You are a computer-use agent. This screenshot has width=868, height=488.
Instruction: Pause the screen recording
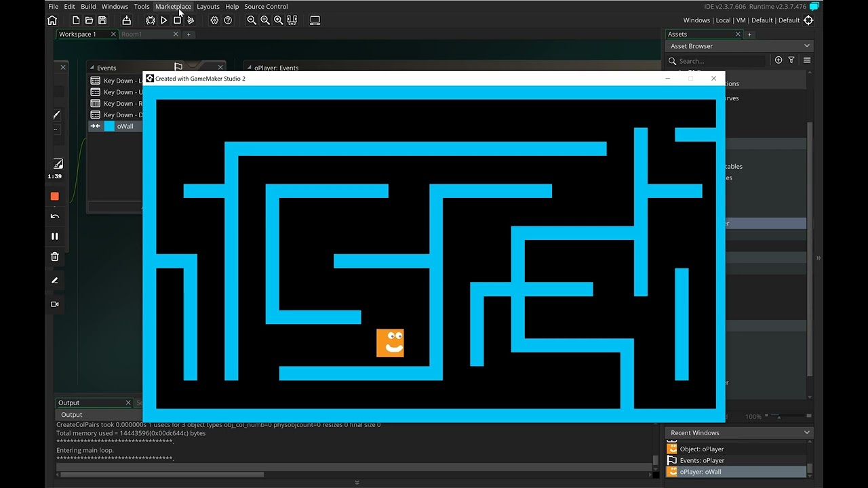55,237
